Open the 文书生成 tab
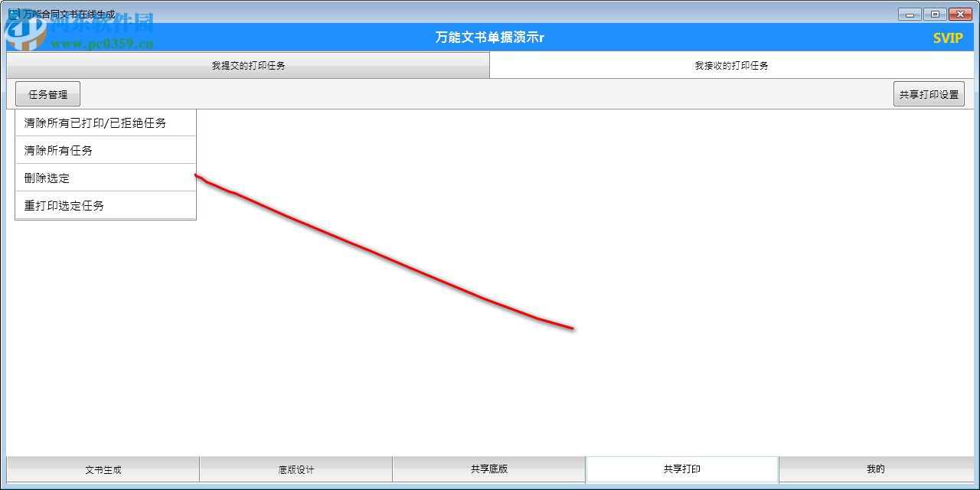The height and width of the screenshot is (490, 980). click(102, 469)
